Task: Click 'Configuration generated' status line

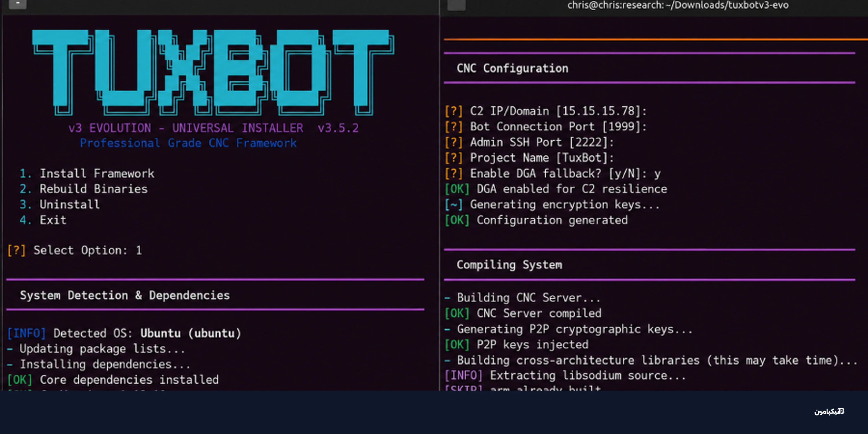Action: (x=536, y=220)
